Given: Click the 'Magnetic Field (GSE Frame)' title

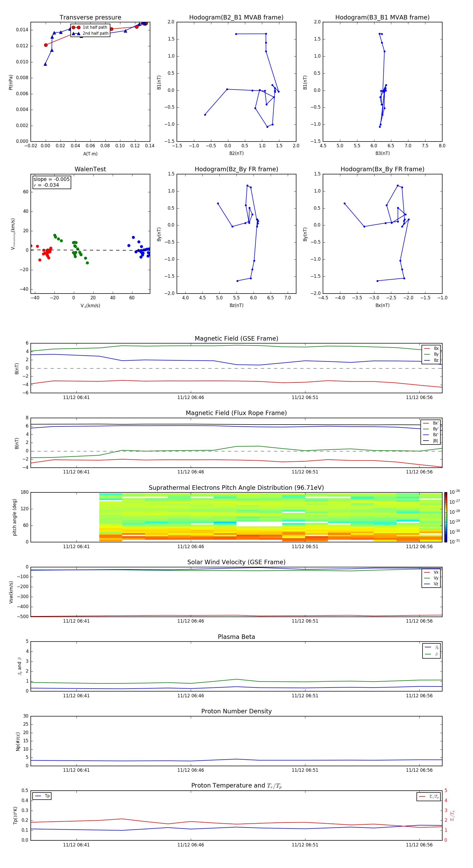Looking at the screenshot, I should tap(236, 339).
